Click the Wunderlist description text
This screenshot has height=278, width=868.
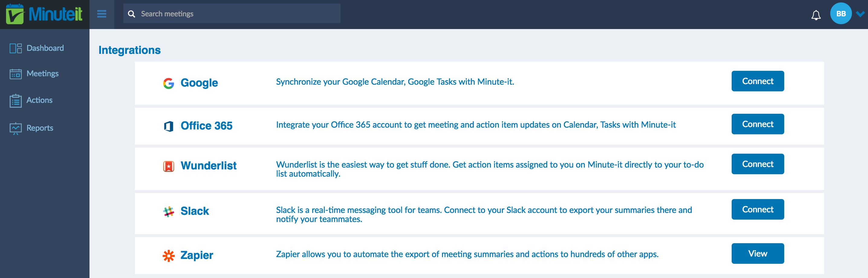(489, 169)
